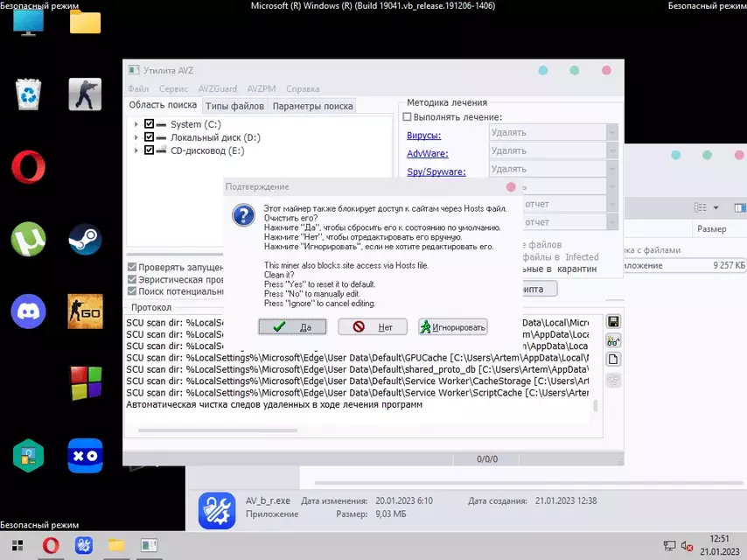This screenshot has height=560, width=747.
Task: Open the lower отчет dropdown
Action: tap(612, 222)
